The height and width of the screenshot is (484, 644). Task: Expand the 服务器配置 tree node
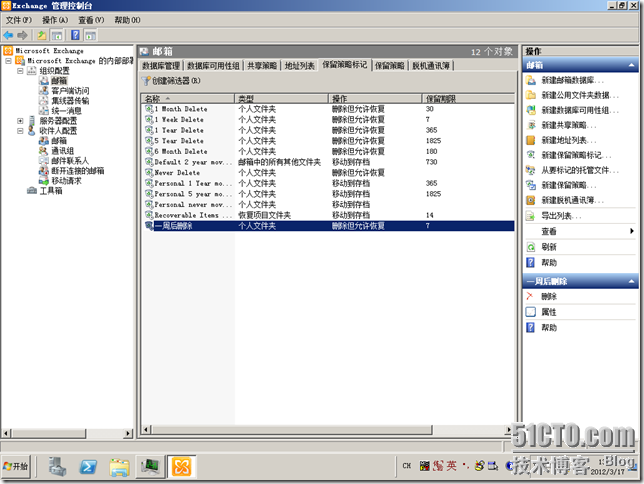point(22,120)
